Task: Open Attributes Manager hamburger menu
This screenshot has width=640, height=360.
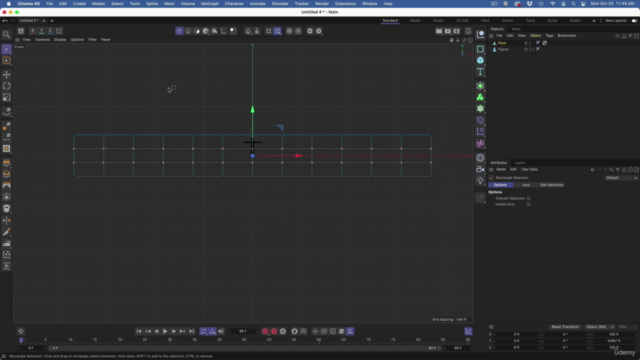Action: pos(491,170)
